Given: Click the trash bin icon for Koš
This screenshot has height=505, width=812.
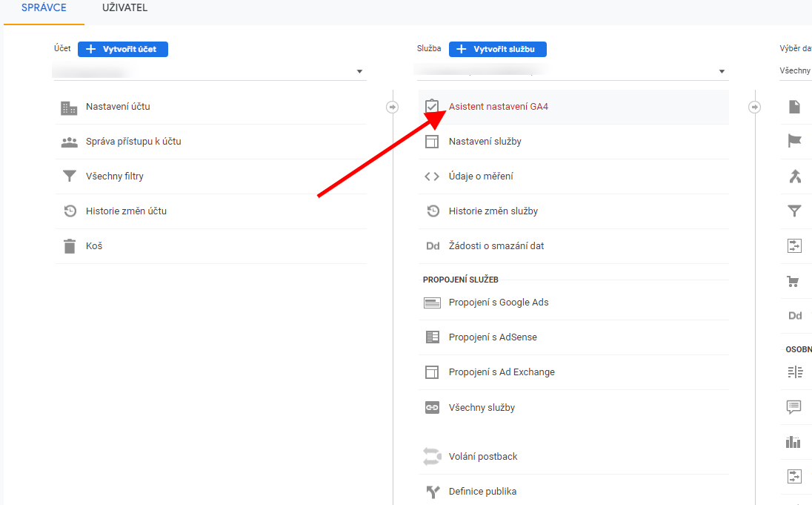Looking at the screenshot, I should (69, 246).
